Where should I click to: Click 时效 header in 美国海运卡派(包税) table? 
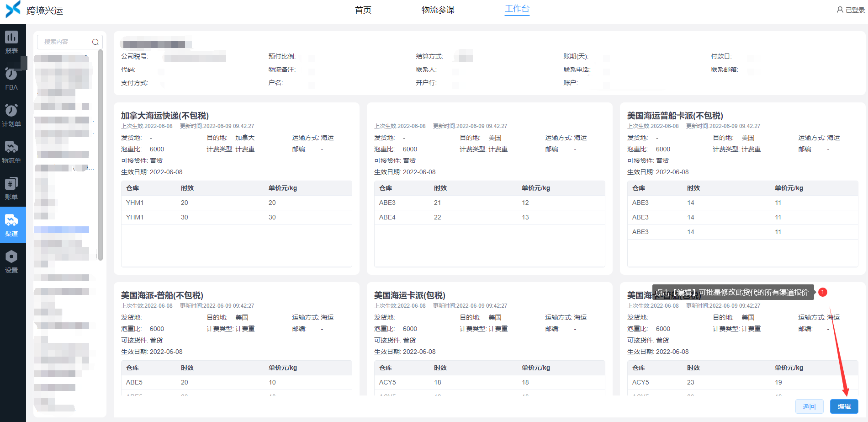pyautogui.click(x=440, y=368)
